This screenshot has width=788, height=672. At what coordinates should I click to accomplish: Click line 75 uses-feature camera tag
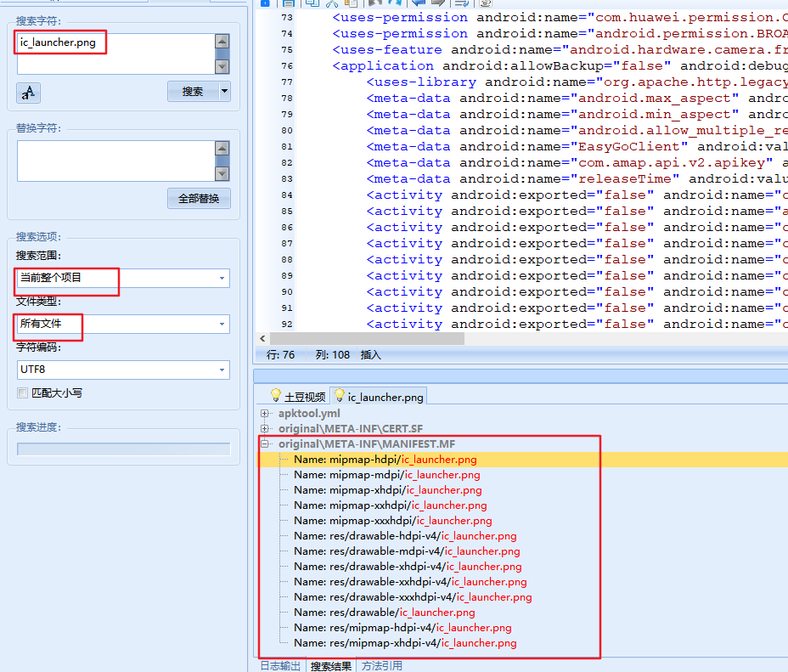tap(560, 50)
